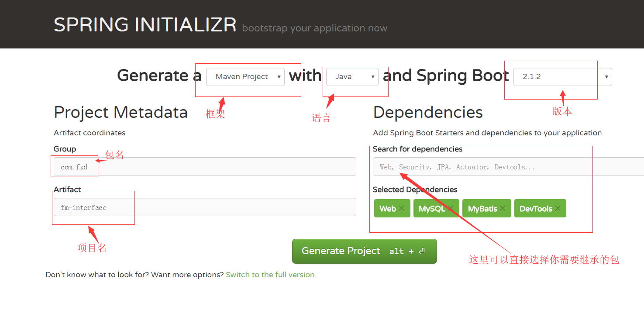Follow the Switch to the full version link
644x327 pixels.
tap(271, 275)
